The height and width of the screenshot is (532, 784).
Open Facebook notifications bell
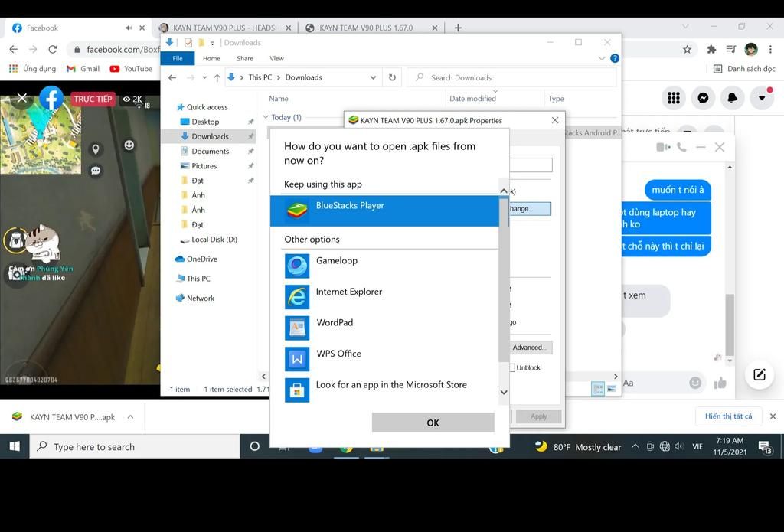pyautogui.click(x=733, y=98)
